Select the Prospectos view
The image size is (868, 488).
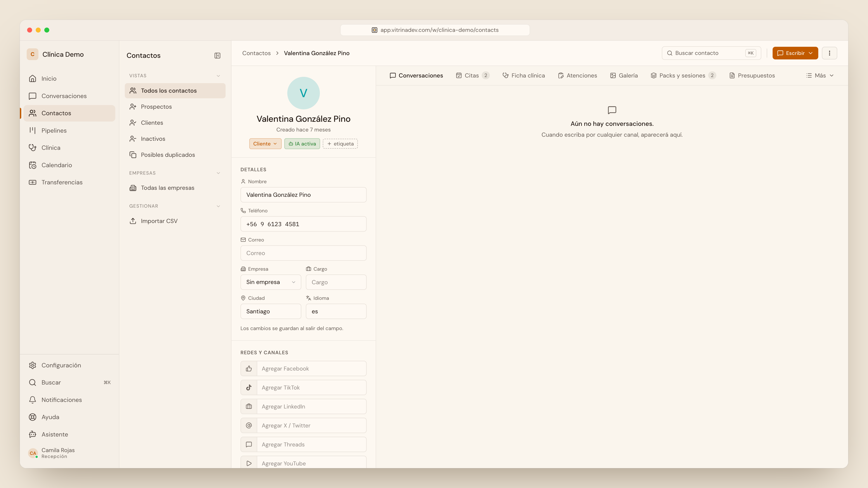tap(175, 107)
